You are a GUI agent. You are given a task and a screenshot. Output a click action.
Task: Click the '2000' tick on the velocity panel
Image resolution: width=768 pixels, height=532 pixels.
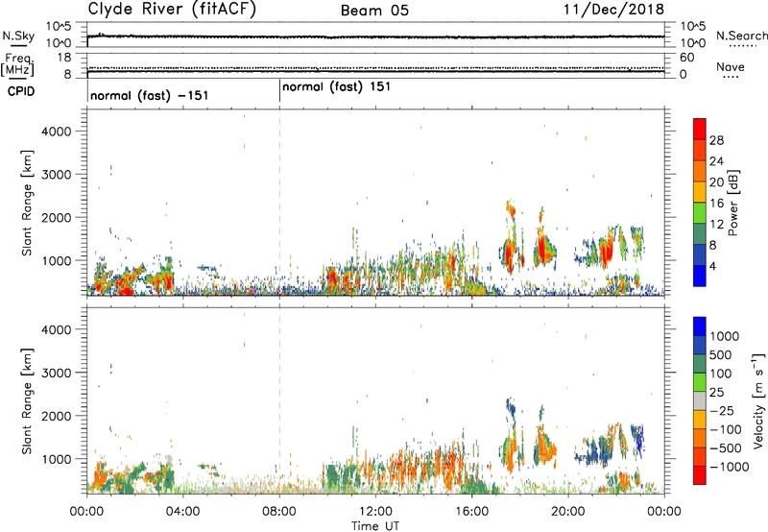(57, 416)
